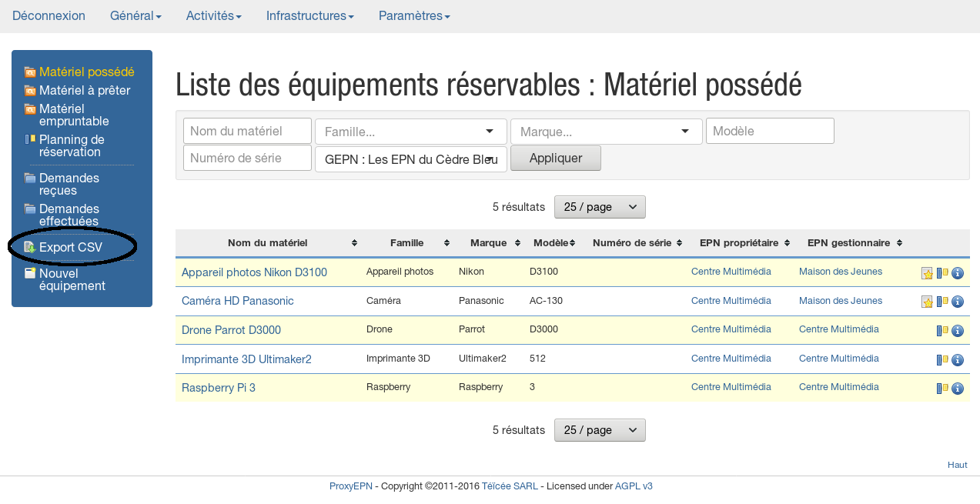Click the Numéro de série input field
980x504 pixels.
tap(247, 159)
